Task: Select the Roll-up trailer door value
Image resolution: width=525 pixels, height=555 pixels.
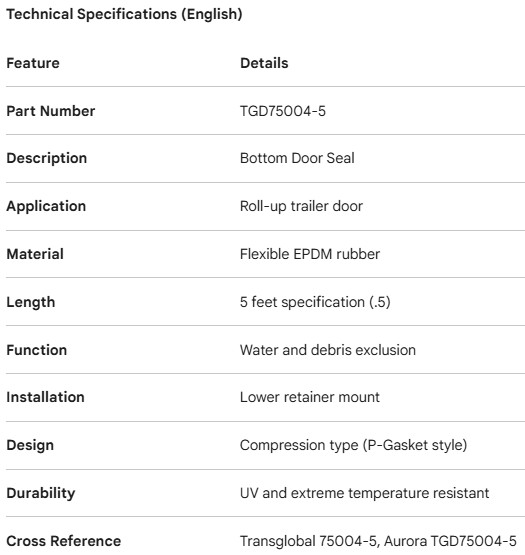Action: coord(301,206)
